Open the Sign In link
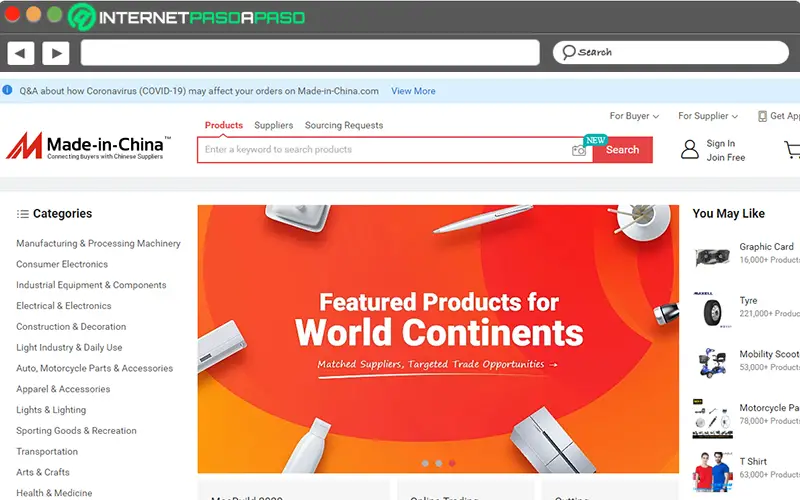This screenshot has width=800, height=500. [720, 143]
